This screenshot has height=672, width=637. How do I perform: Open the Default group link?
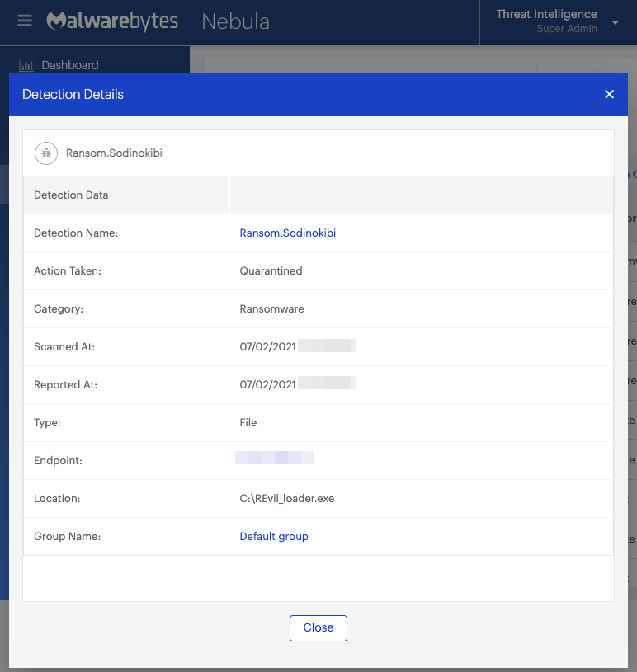pyautogui.click(x=274, y=536)
